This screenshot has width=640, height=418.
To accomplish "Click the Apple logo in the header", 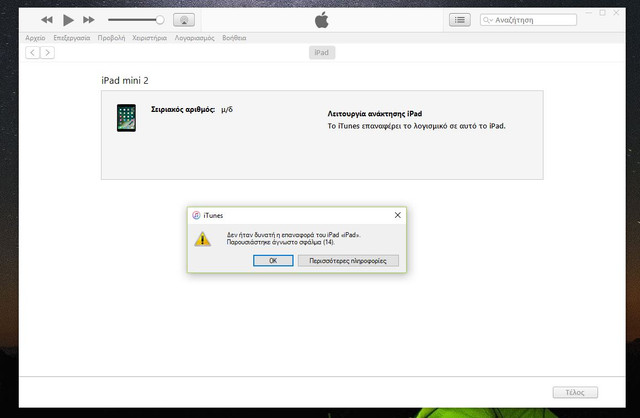I will [322, 20].
